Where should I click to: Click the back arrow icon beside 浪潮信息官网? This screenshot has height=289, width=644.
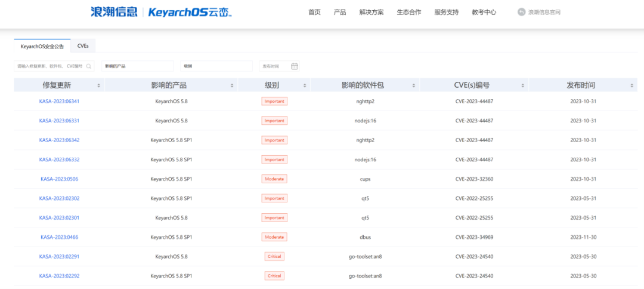click(521, 12)
